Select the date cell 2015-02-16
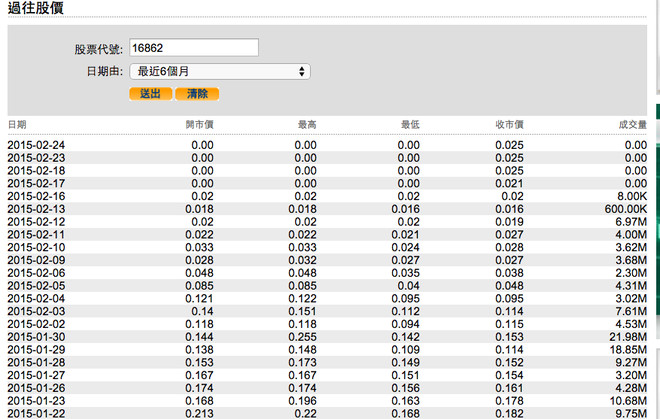The width and height of the screenshot is (660, 419). [36, 196]
